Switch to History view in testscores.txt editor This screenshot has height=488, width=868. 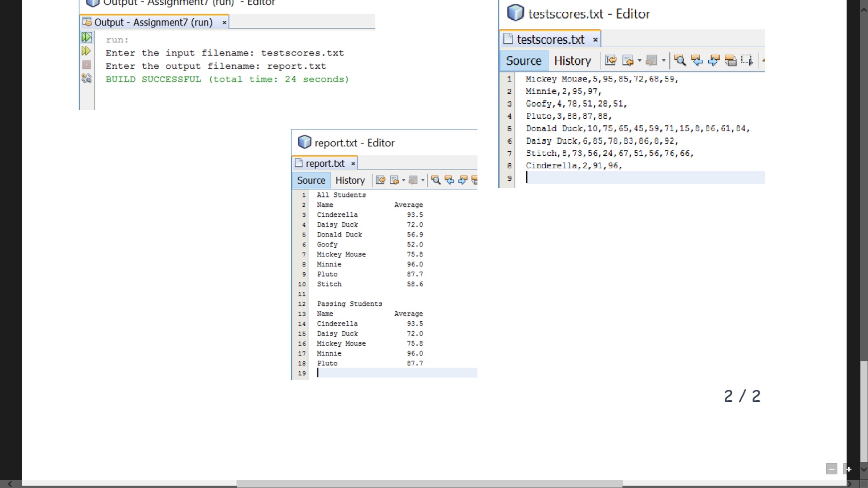click(573, 60)
